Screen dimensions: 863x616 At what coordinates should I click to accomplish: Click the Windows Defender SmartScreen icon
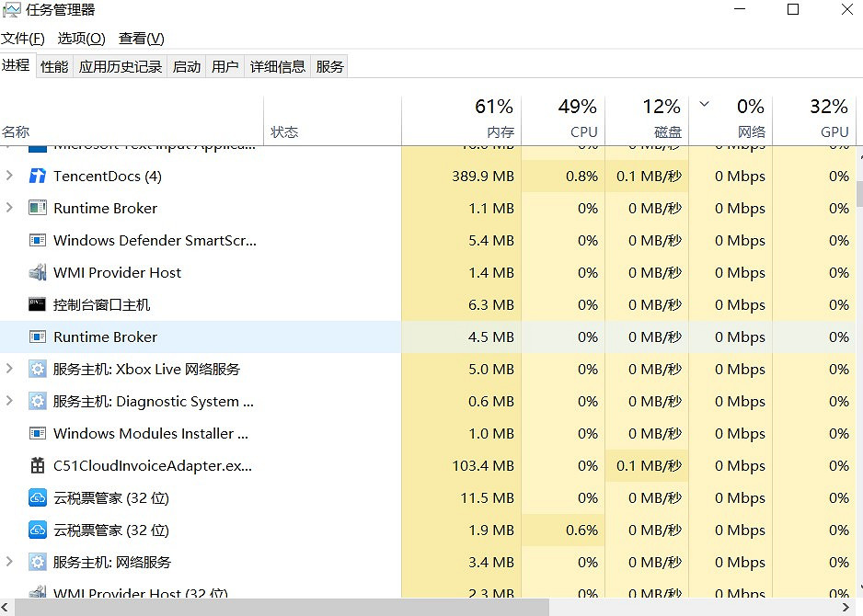[38, 240]
